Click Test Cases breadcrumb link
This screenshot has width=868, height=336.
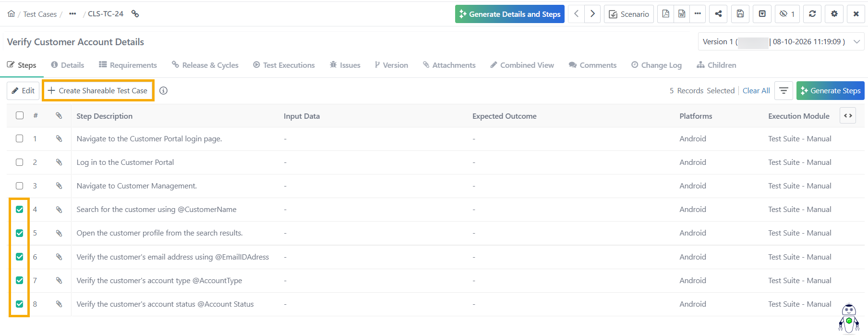pos(40,14)
